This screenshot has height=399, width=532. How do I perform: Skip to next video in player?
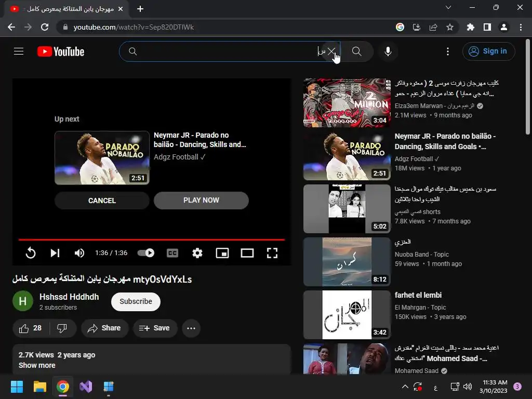tap(55, 253)
